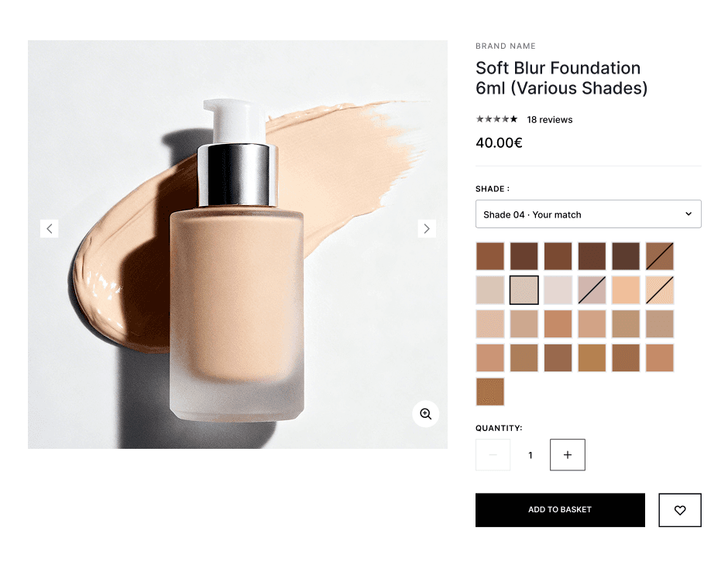Click the quantity value field showing 1
728x568 pixels.
click(531, 455)
